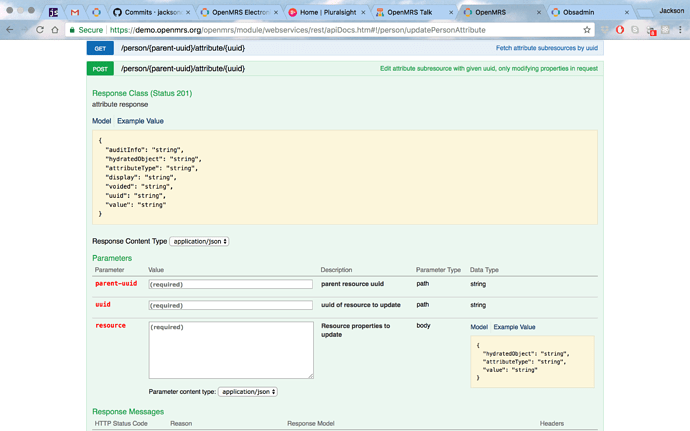Viewport: 690px width, 431px height.
Task: Expand the GET attribute operation
Action: [x=100, y=48]
